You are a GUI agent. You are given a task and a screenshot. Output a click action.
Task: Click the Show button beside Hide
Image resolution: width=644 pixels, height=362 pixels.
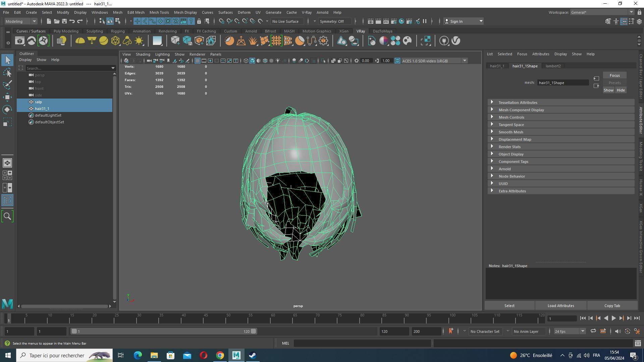click(608, 90)
